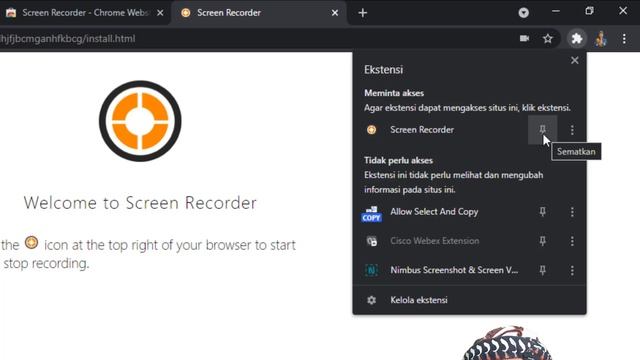The height and width of the screenshot is (360, 640).
Task: Open a new tab with plus button
Action: point(362,13)
